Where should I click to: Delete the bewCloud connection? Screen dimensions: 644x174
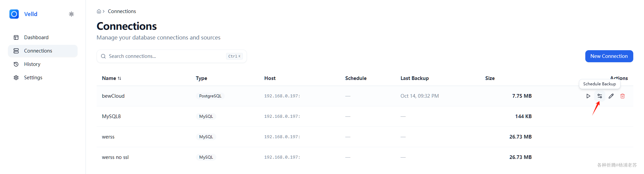tap(623, 96)
